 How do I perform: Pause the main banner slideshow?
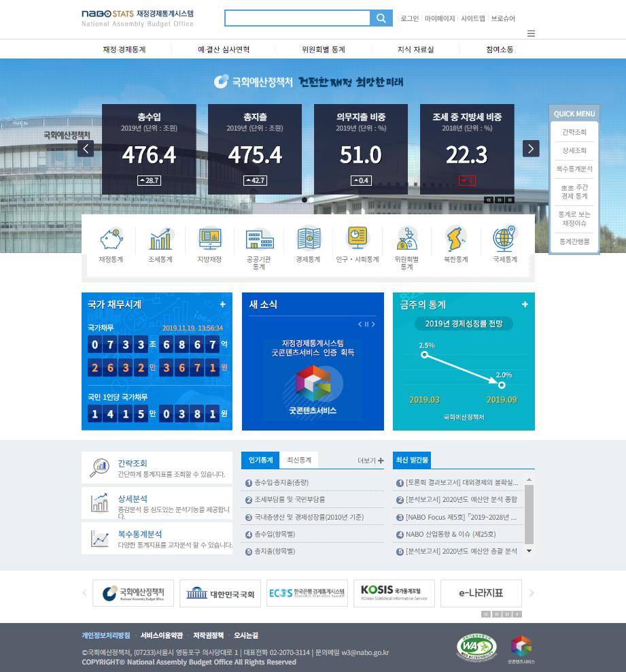[x=509, y=200]
